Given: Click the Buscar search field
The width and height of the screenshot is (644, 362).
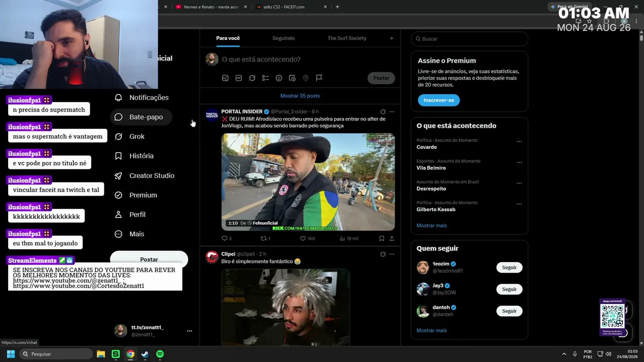Looking at the screenshot, I should [x=469, y=39].
